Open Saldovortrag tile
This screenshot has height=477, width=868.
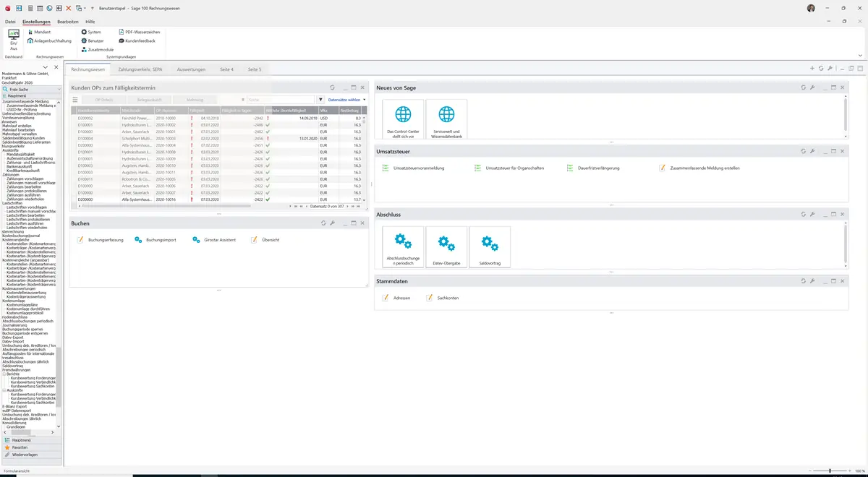[x=490, y=247]
